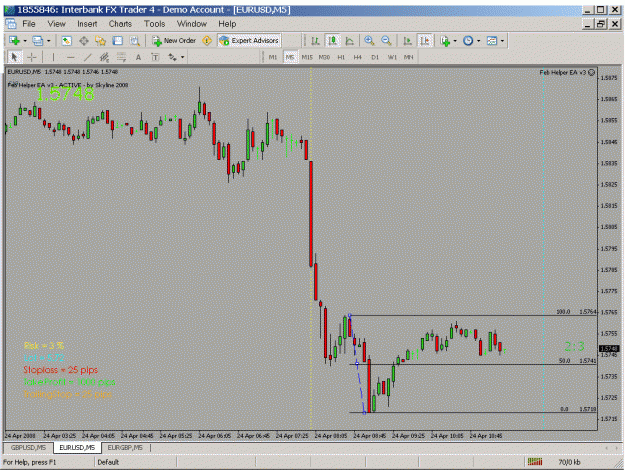Click the Profiles icon

[x=37, y=41]
